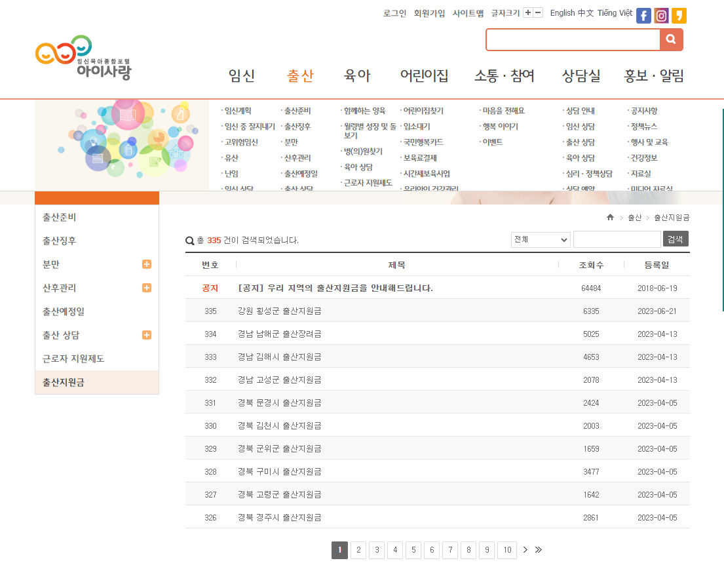724x588 pixels.
Task: Open the Facebook icon in the header
Action: [x=643, y=15]
